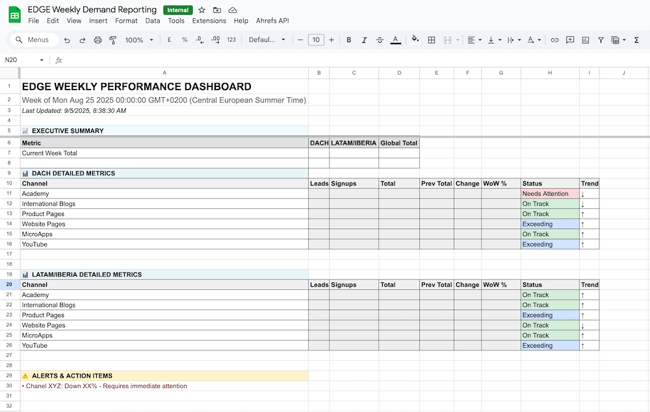The image size is (650, 412).
Task: Check cloud save status icon
Action: click(x=233, y=10)
